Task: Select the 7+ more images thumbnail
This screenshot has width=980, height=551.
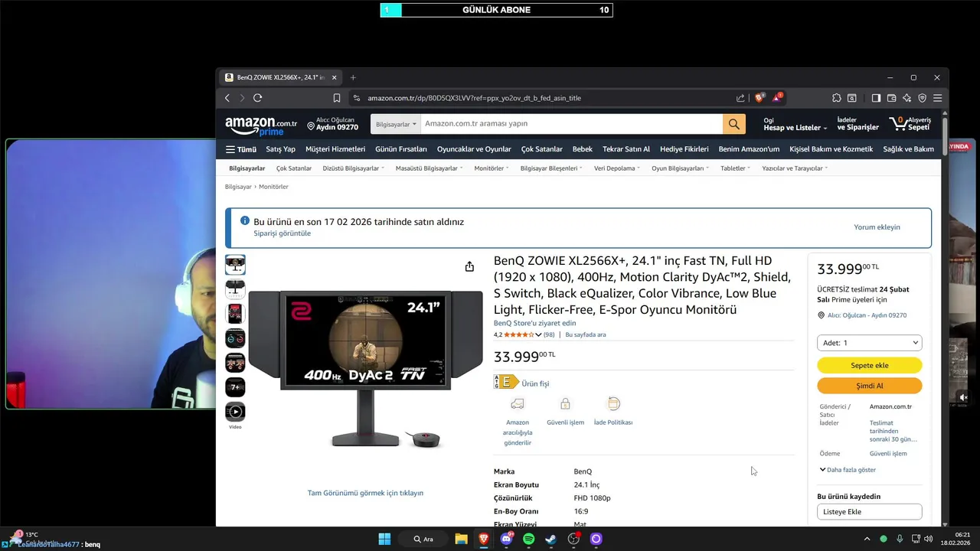Action: [235, 387]
